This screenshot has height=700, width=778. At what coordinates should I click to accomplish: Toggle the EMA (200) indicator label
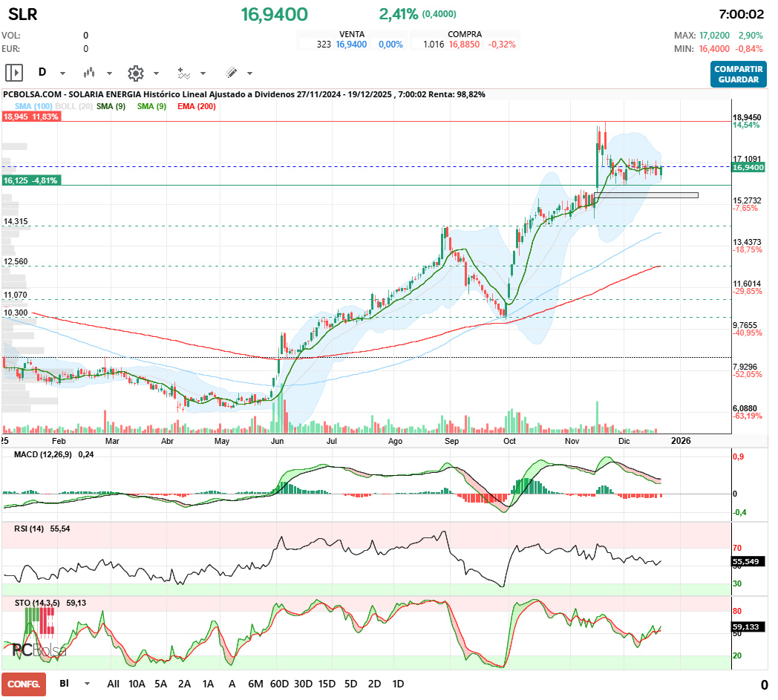pos(197,107)
